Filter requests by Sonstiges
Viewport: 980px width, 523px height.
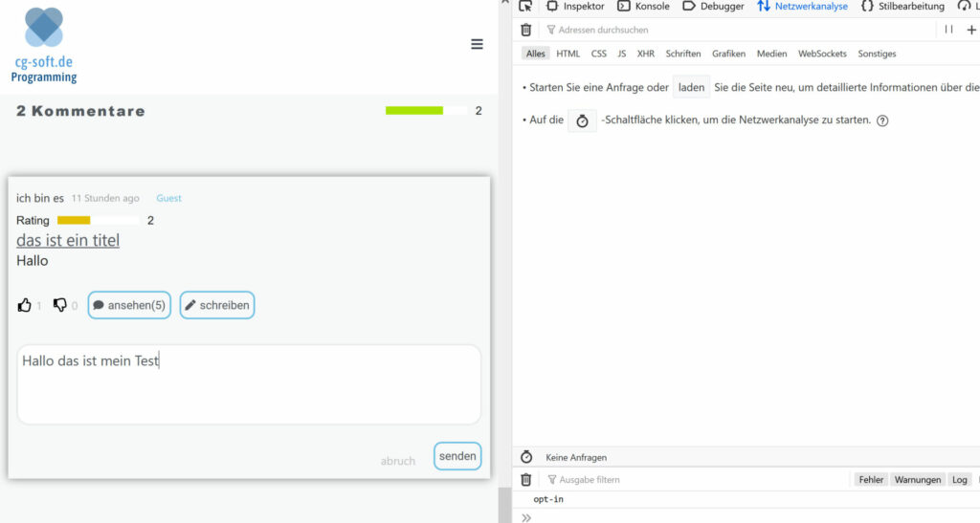877,54
